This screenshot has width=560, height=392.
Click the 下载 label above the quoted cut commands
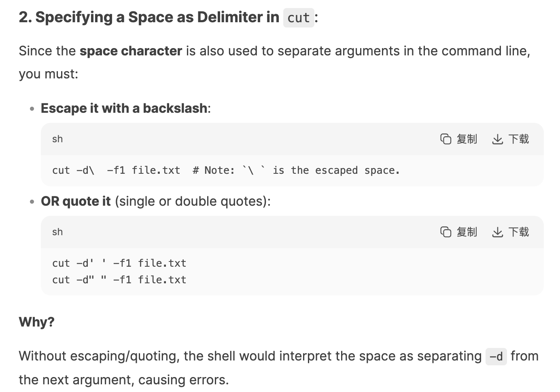519,232
